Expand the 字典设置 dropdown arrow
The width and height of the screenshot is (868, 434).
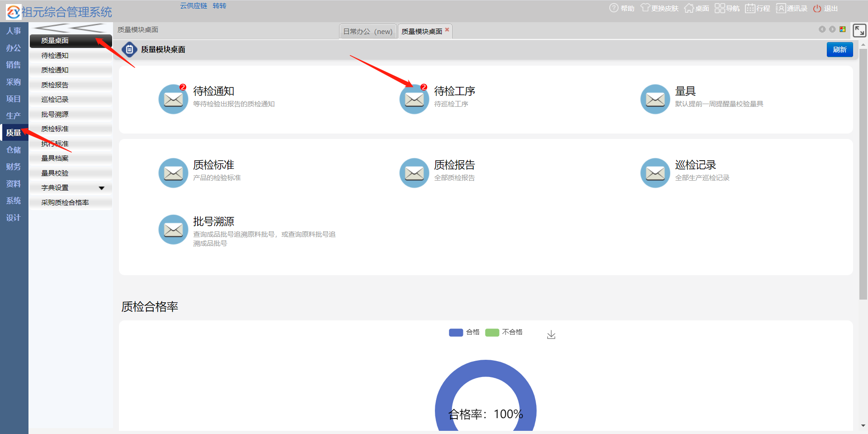tap(102, 188)
